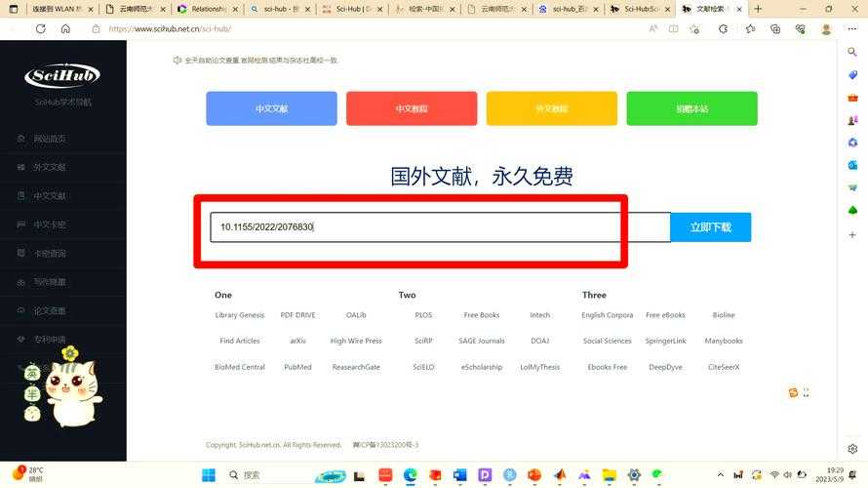Click the yellow category button

click(x=551, y=108)
